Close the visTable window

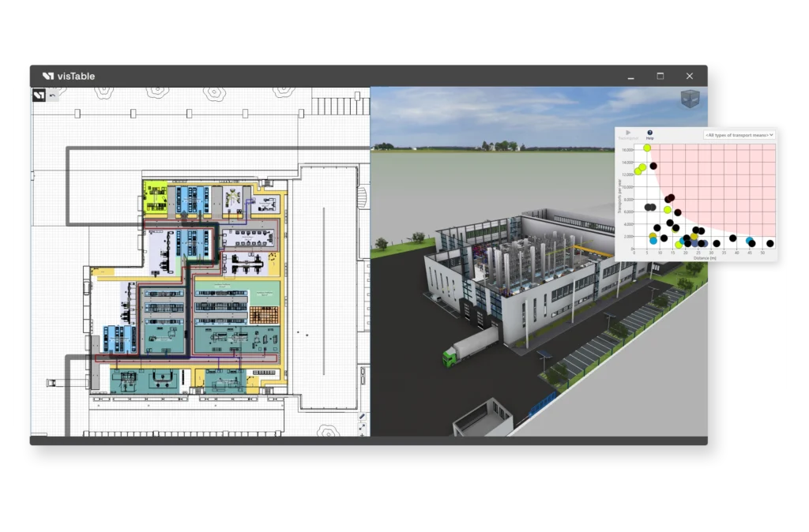(689, 76)
